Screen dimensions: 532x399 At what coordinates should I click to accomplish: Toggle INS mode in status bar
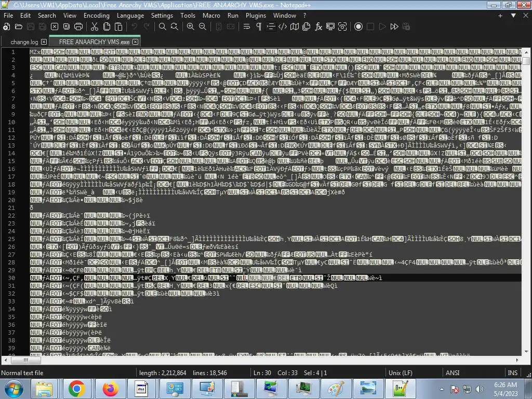512,373
